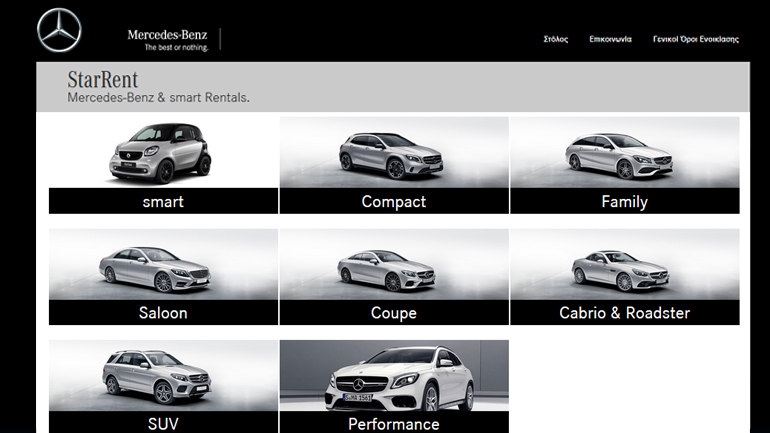Select the Coupe car thumbnail image

point(394,264)
